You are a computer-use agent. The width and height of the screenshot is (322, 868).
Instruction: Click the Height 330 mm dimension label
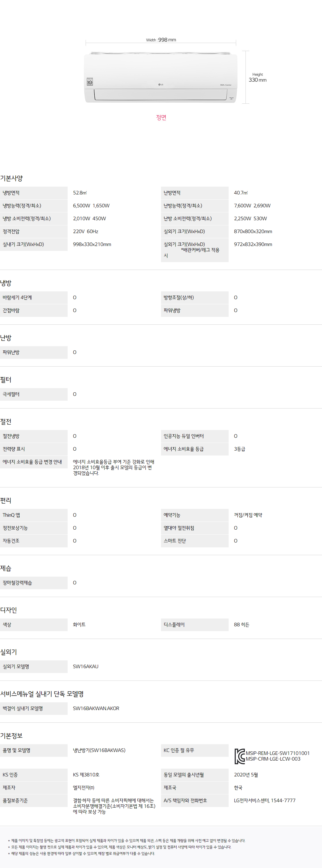[x=257, y=78]
